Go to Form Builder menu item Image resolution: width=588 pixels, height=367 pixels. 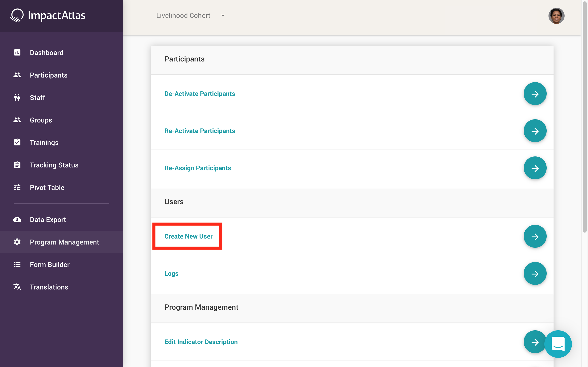click(50, 264)
